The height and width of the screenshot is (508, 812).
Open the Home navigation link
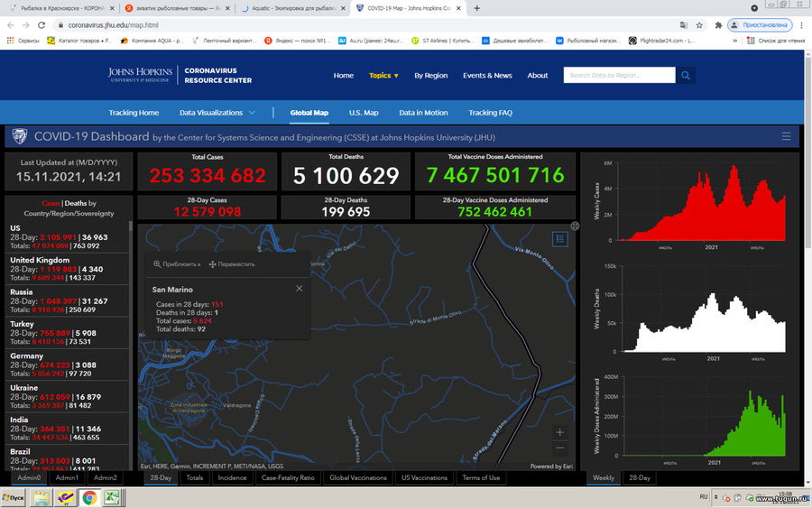(x=344, y=75)
